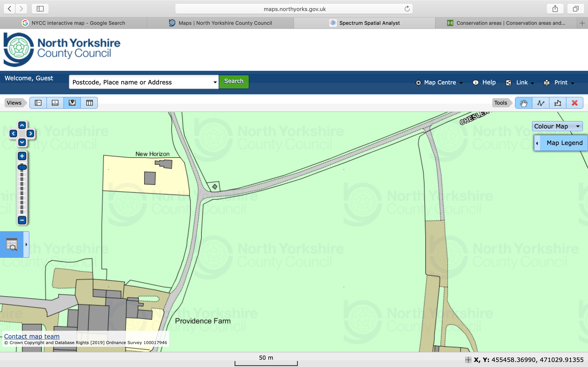Open the Colour Map dropdown
This screenshot has width=588, height=367.
pos(557,126)
